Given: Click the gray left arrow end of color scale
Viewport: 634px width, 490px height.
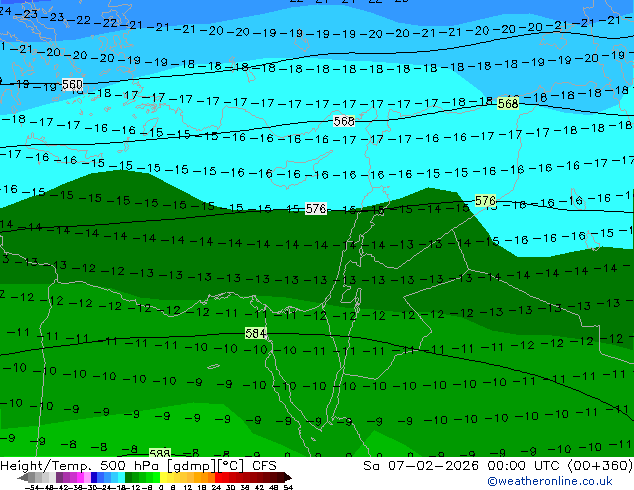Looking at the screenshot, I should (x=23, y=478).
